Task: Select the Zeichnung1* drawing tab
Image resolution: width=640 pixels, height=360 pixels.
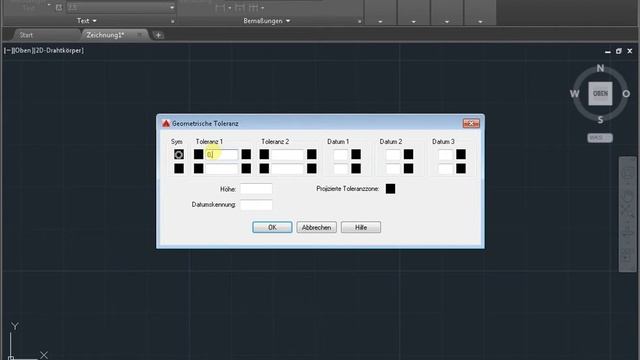Action: 105,35
